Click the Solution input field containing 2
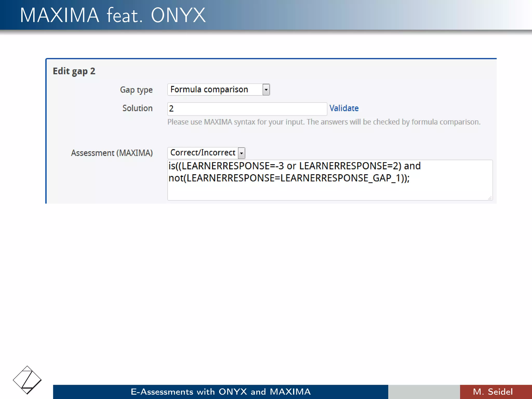The height and width of the screenshot is (399, 532). tap(247, 109)
